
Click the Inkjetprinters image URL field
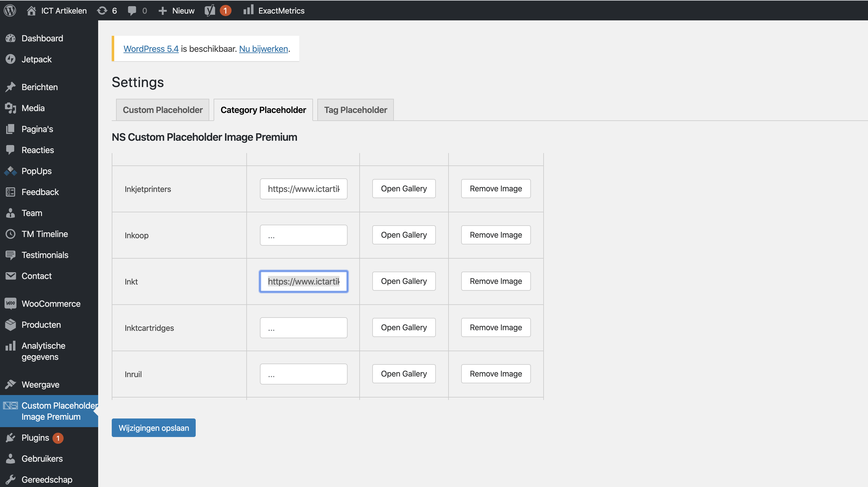click(303, 189)
